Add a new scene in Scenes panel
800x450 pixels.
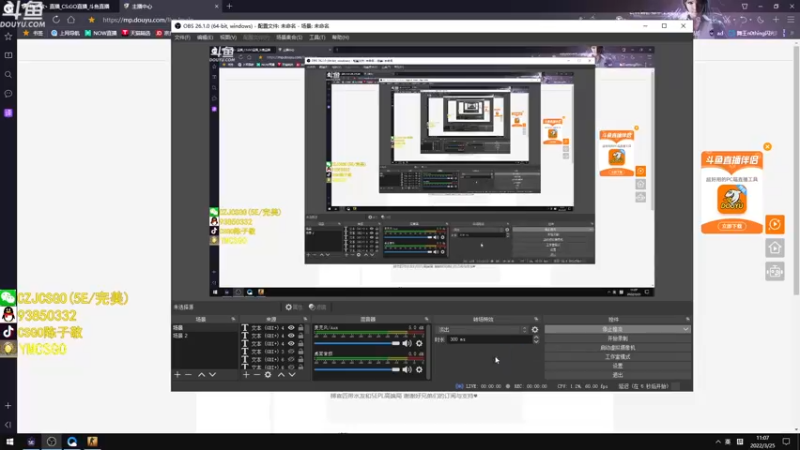[x=178, y=375]
